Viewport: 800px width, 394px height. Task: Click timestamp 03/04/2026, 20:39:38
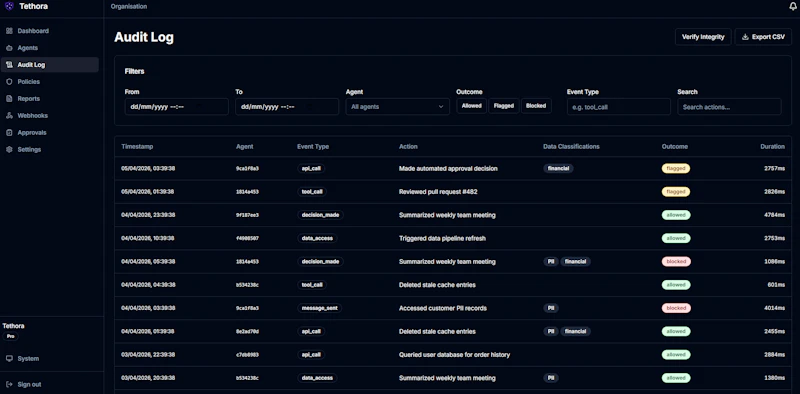click(x=148, y=378)
